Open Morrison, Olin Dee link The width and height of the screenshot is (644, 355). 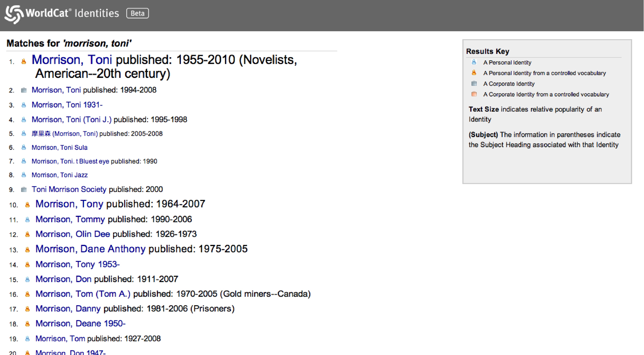(73, 234)
